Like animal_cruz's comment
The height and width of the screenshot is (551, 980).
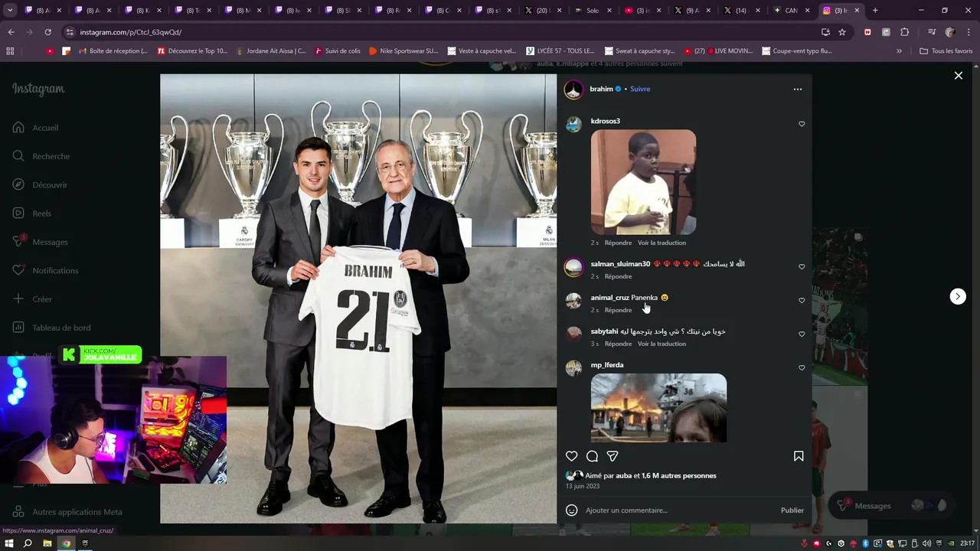[802, 301]
